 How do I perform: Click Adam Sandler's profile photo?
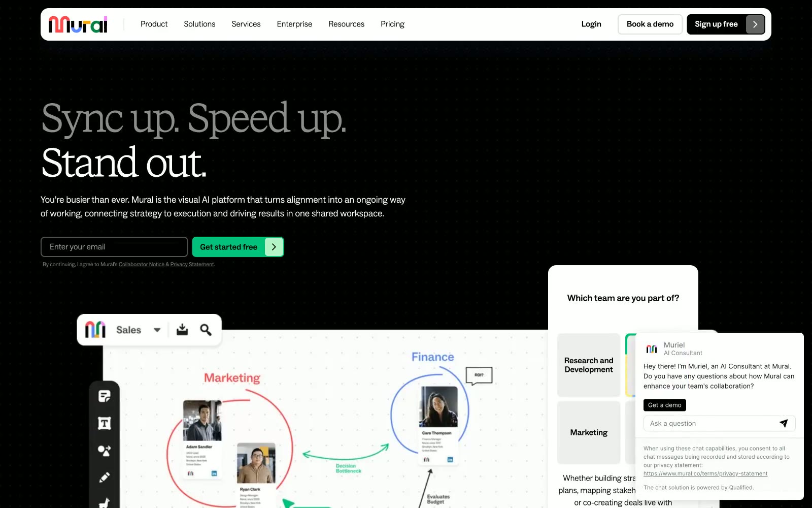click(x=202, y=420)
